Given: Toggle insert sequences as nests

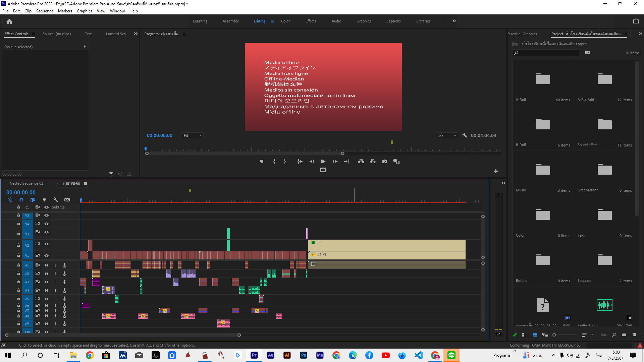Looking at the screenshot, I should tap(10, 200).
